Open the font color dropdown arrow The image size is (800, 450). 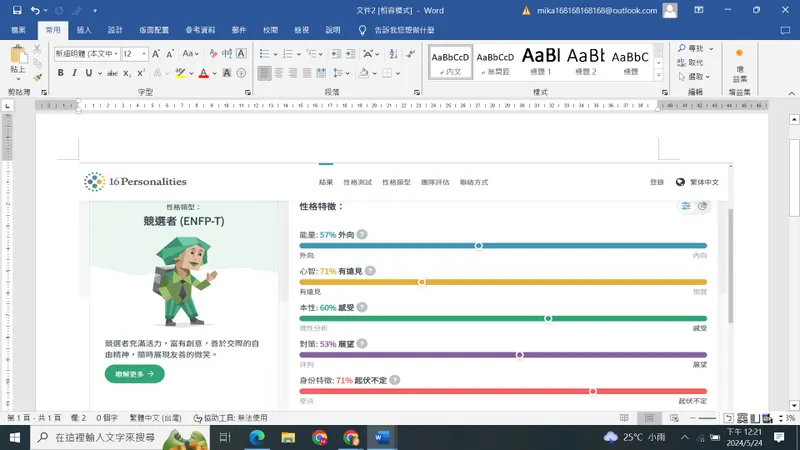[x=215, y=73]
